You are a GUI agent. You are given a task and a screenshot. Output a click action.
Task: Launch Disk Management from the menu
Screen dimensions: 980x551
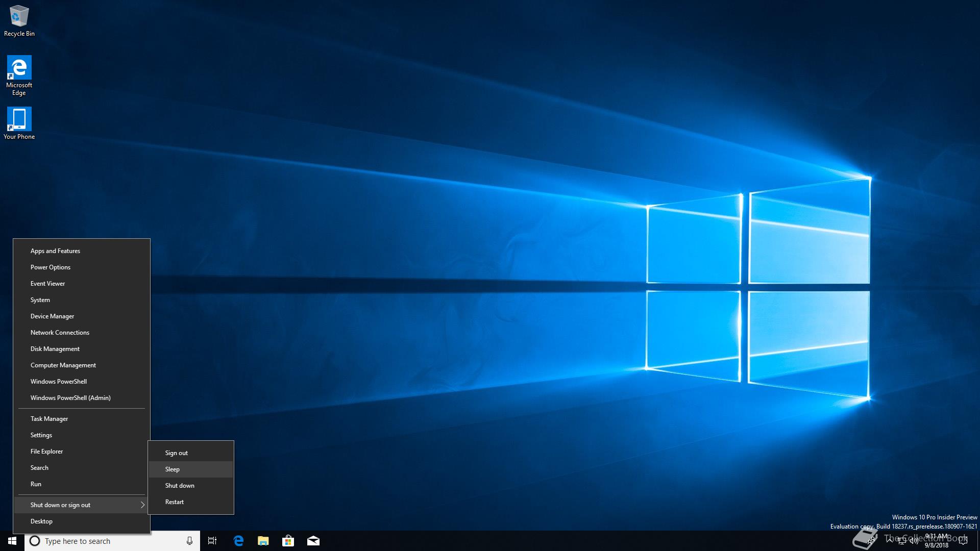coord(82,349)
